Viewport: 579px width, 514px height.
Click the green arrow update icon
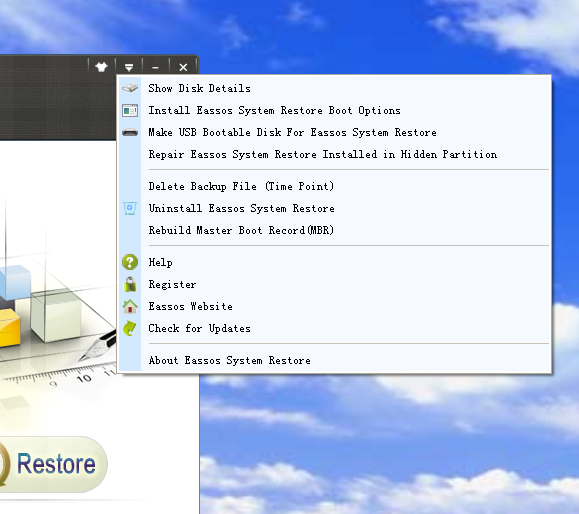(130, 328)
